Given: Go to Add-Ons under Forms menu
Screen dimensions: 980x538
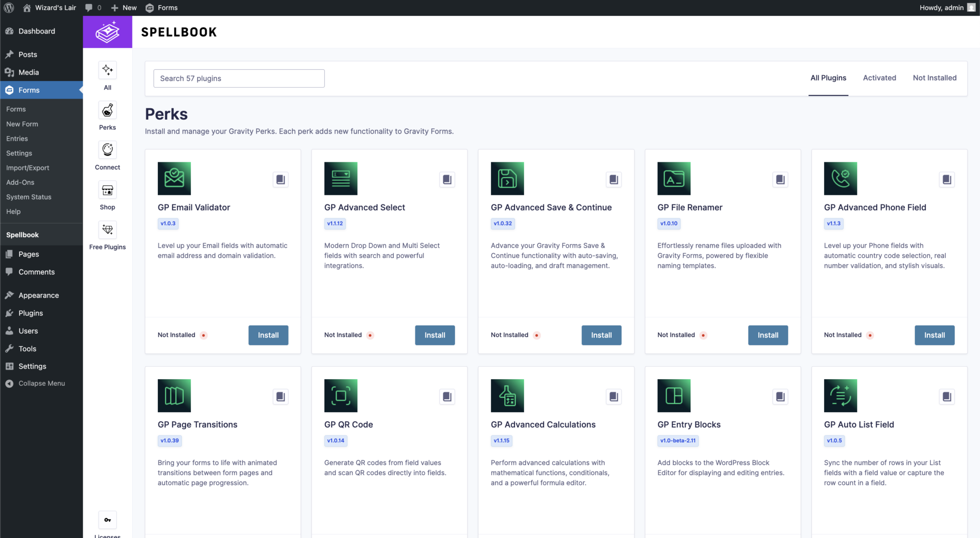Looking at the screenshot, I should click(x=20, y=182).
